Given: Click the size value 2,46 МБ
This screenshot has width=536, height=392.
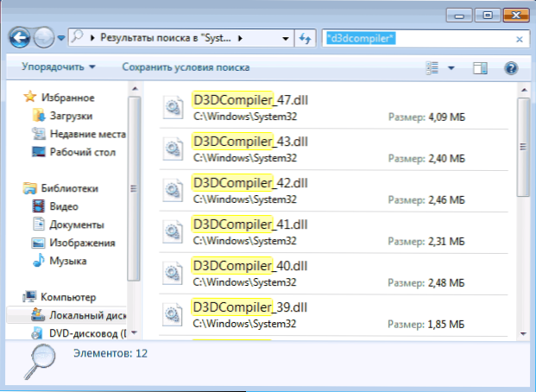Looking at the screenshot, I should coord(447,200).
